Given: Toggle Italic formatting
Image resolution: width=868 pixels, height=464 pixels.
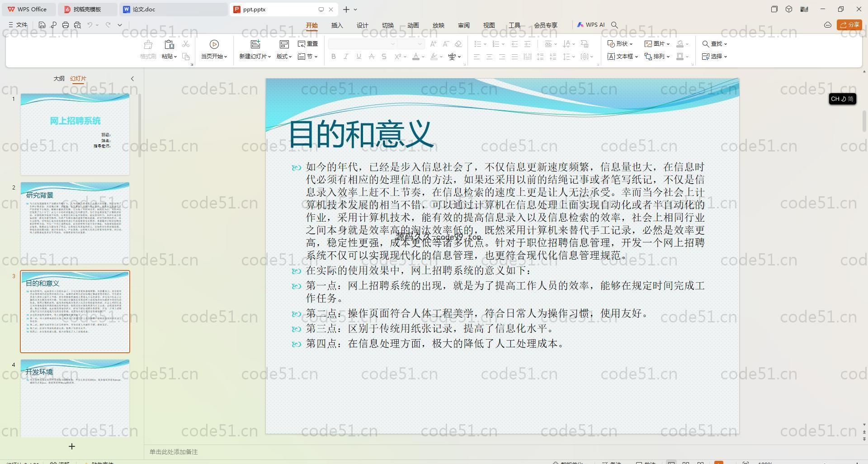Looking at the screenshot, I should (346, 57).
